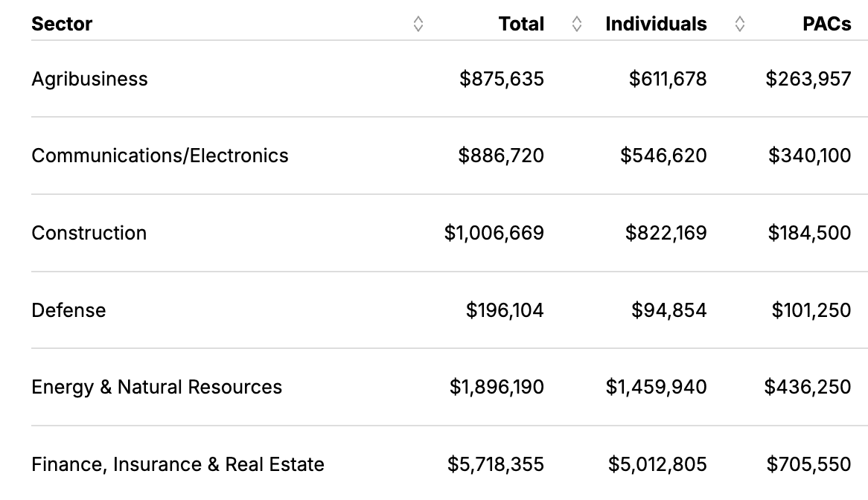This screenshot has width=868, height=500.
Task: Click Agribusiness total value $875,635
Action: 501,79
